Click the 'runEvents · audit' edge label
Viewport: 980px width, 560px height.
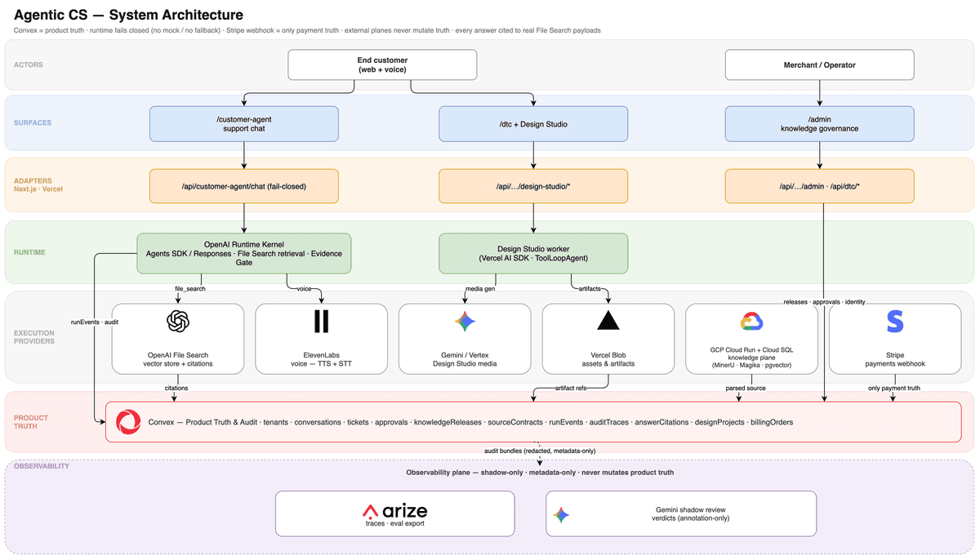(x=95, y=322)
